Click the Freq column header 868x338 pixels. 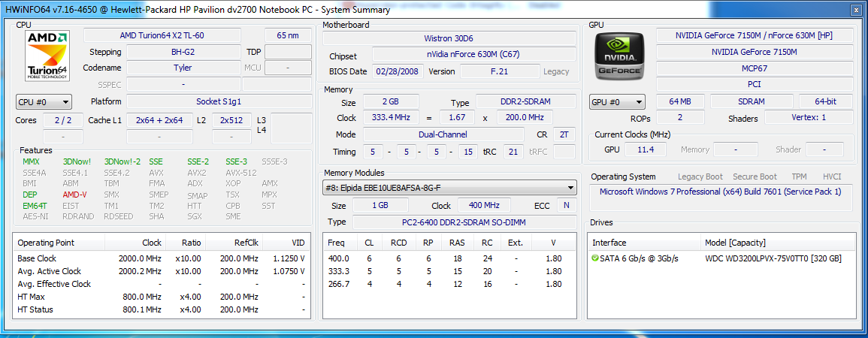340,243
